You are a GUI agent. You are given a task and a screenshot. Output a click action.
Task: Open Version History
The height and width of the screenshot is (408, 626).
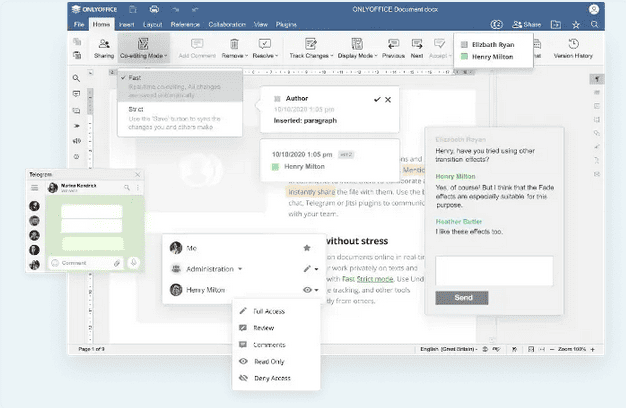point(573,48)
